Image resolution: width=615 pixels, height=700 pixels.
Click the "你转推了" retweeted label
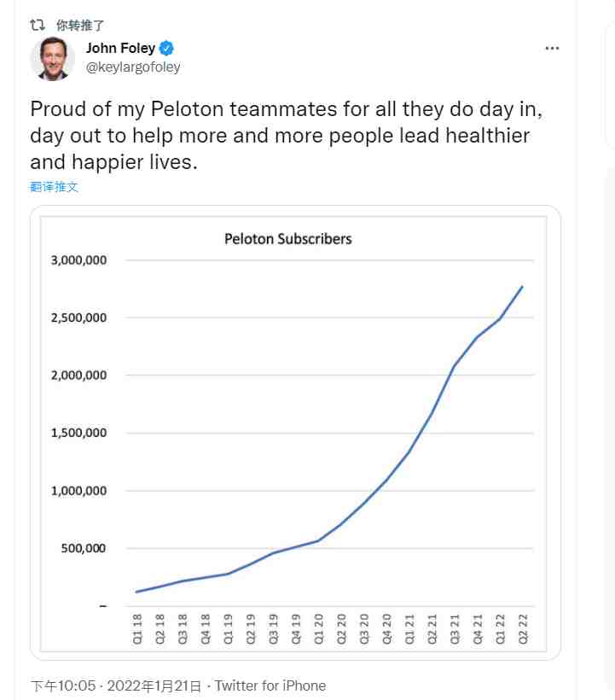pyautogui.click(x=79, y=25)
